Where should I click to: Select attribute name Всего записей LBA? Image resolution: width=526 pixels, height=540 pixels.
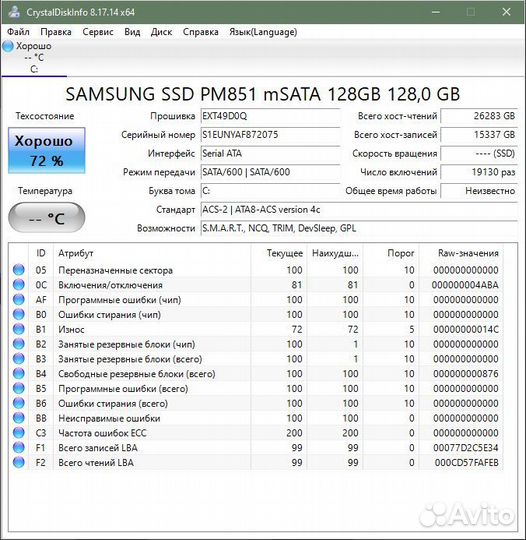(98, 448)
